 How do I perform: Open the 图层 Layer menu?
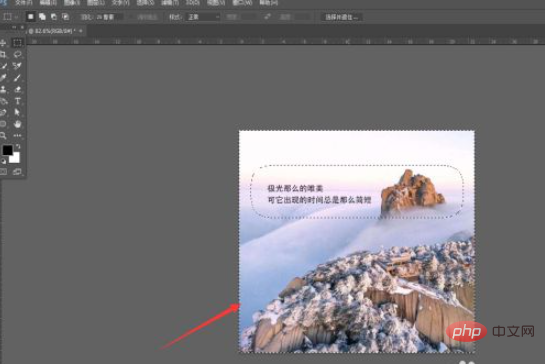point(96,3)
